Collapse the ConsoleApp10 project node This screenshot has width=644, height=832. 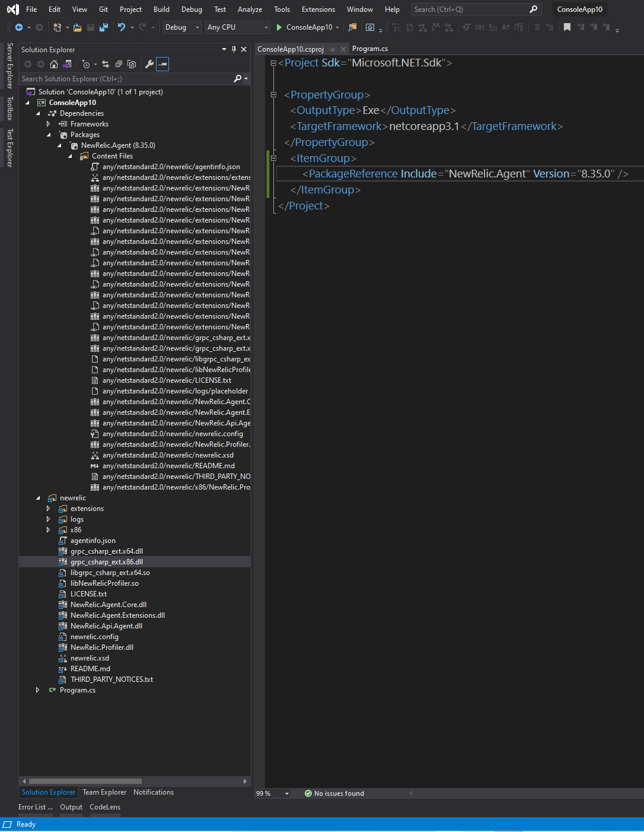[27, 103]
